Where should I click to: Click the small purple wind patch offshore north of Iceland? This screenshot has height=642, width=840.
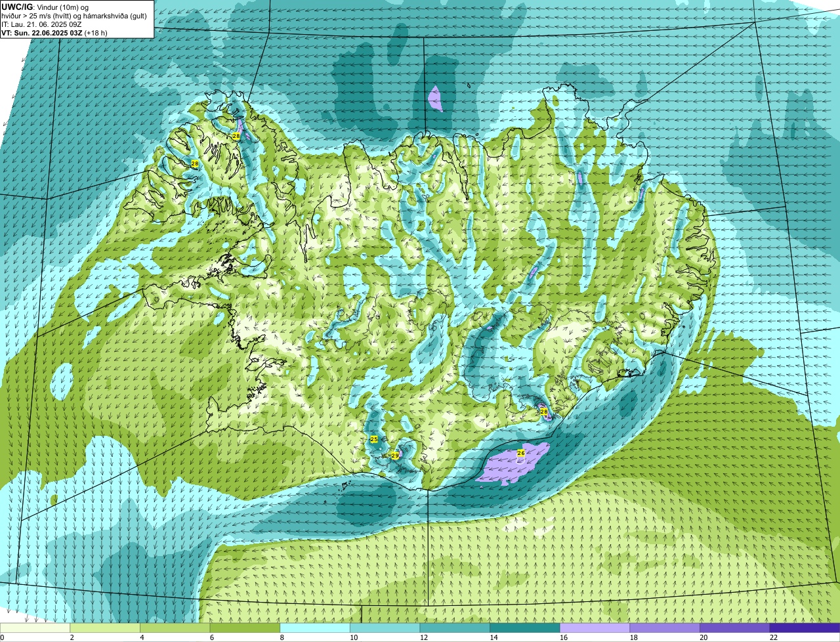[434, 98]
